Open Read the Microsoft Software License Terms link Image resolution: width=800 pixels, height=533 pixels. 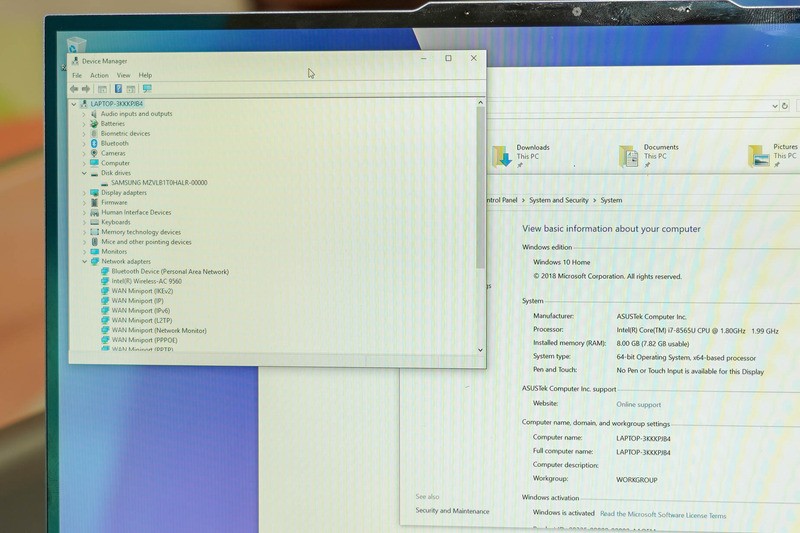(x=663, y=515)
